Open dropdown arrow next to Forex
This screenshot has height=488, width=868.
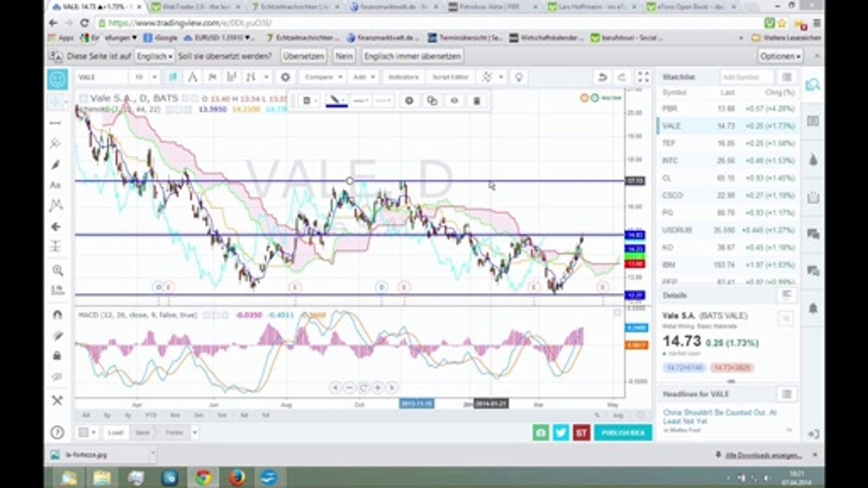tap(194, 432)
